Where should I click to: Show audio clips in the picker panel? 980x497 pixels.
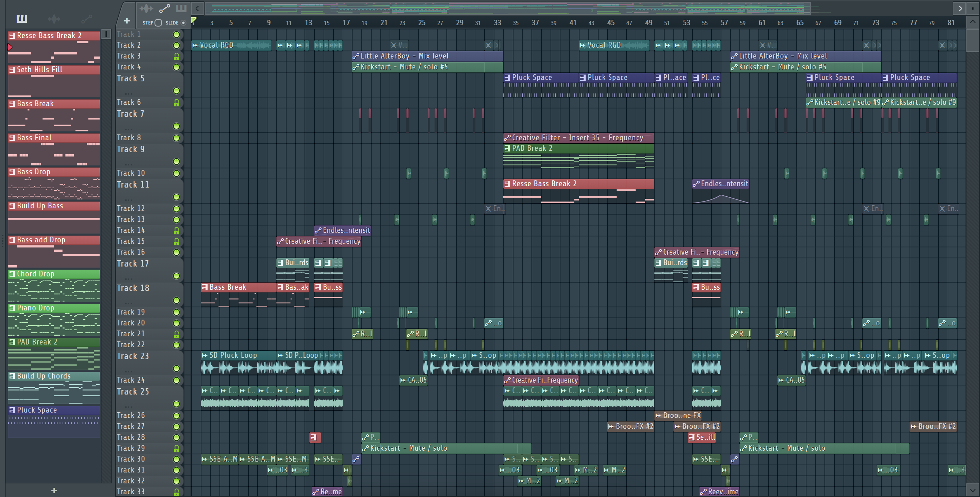pyautogui.click(x=54, y=19)
